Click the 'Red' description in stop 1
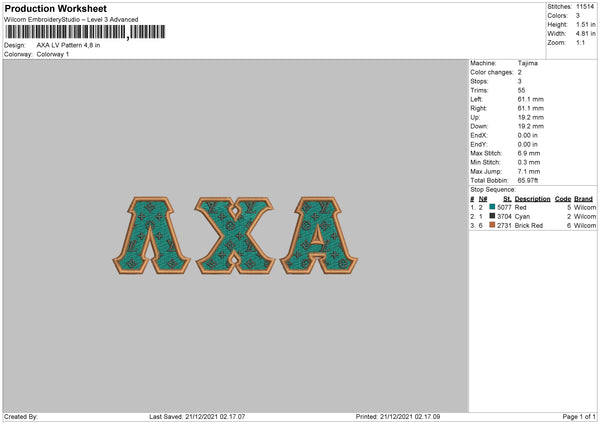The height and width of the screenshot is (424, 600). [x=520, y=207]
